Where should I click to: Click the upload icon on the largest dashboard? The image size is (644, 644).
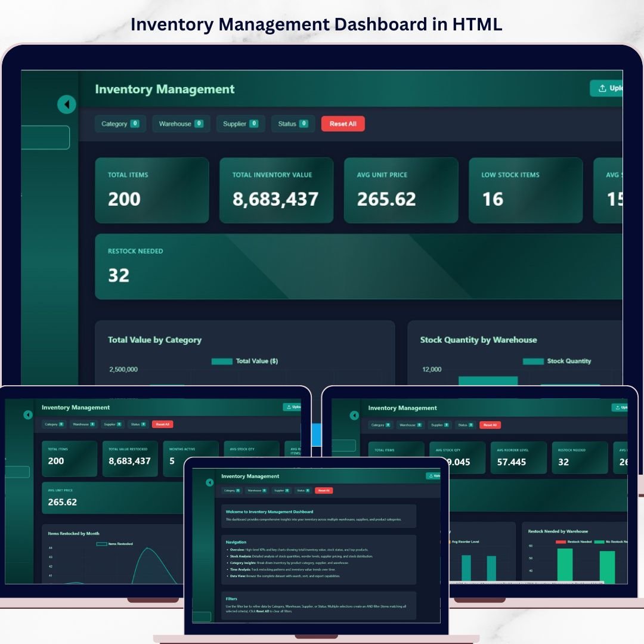602,88
